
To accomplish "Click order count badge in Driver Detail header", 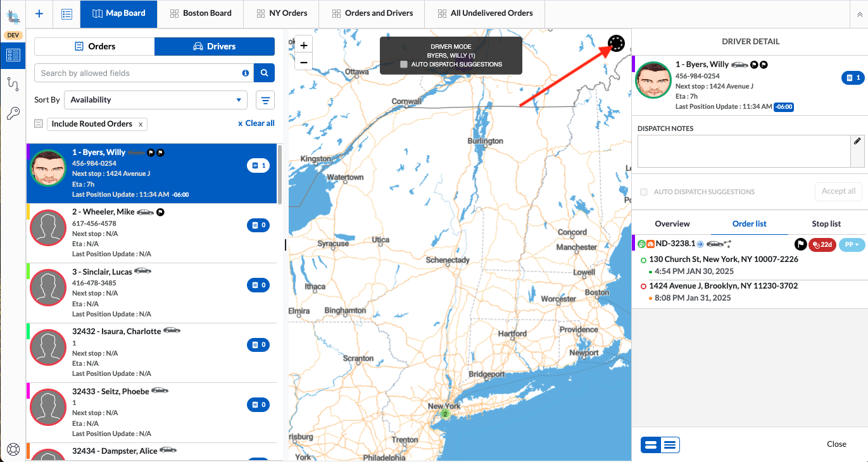I will coord(853,78).
